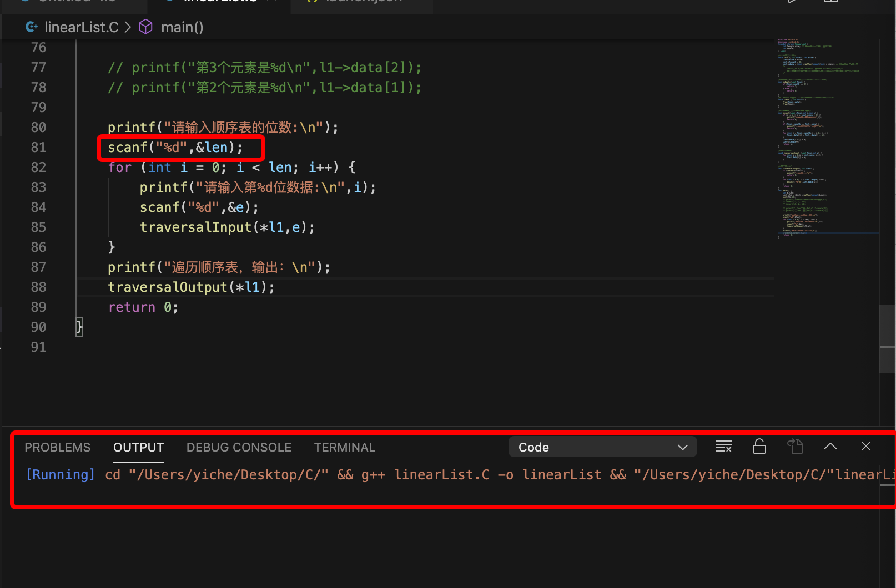Switch to the TERMINAL tab
The width and height of the screenshot is (896, 588).
click(344, 447)
